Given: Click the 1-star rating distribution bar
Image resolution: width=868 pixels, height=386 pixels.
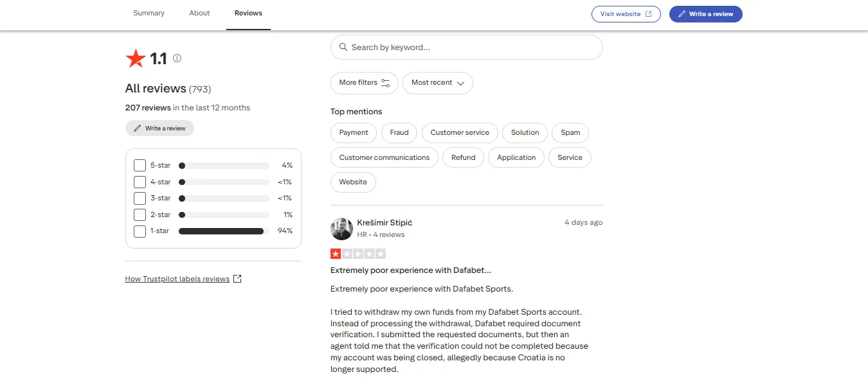Looking at the screenshot, I should 224,231.
